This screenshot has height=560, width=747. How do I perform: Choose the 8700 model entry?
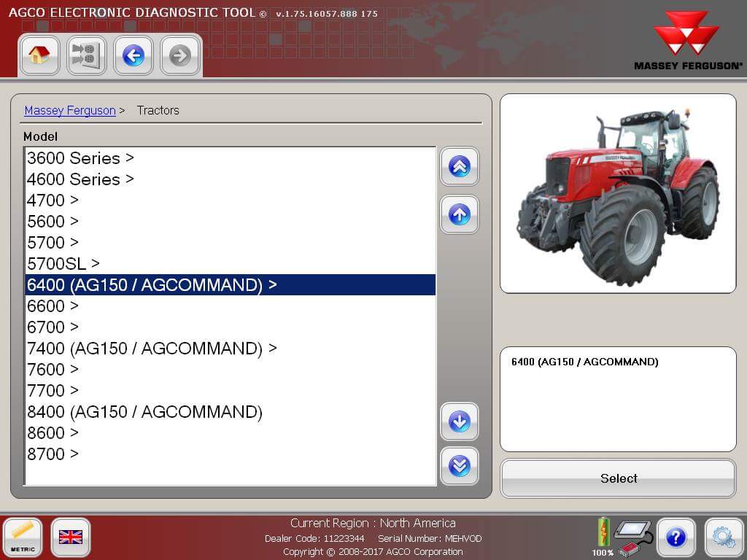pos(230,454)
